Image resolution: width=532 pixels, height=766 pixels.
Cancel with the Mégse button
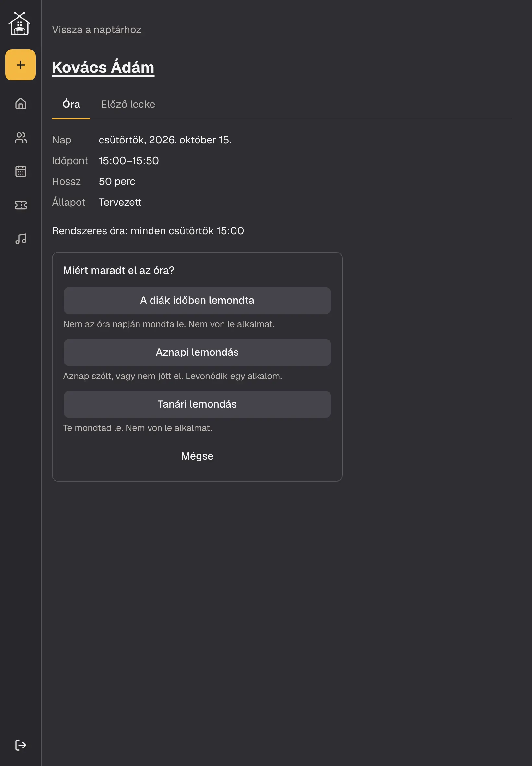click(x=197, y=456)
